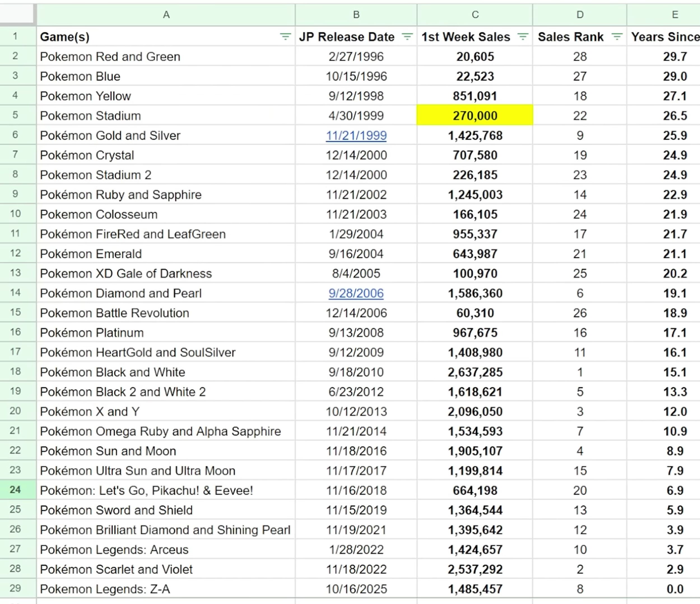Viewport: 700px width, 604px height.
Task: Click the yellow highlighted 270,000 cell
Action: point(475,116)
